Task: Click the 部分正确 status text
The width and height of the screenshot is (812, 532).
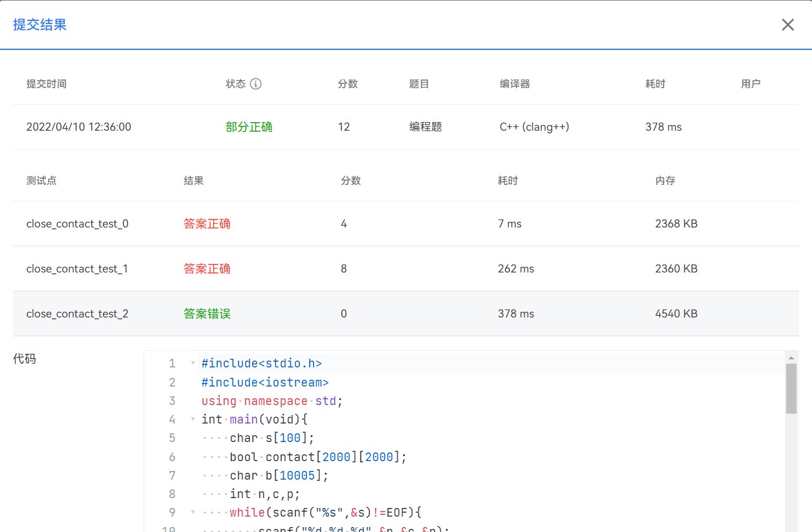Action: [x=249, y=127]
